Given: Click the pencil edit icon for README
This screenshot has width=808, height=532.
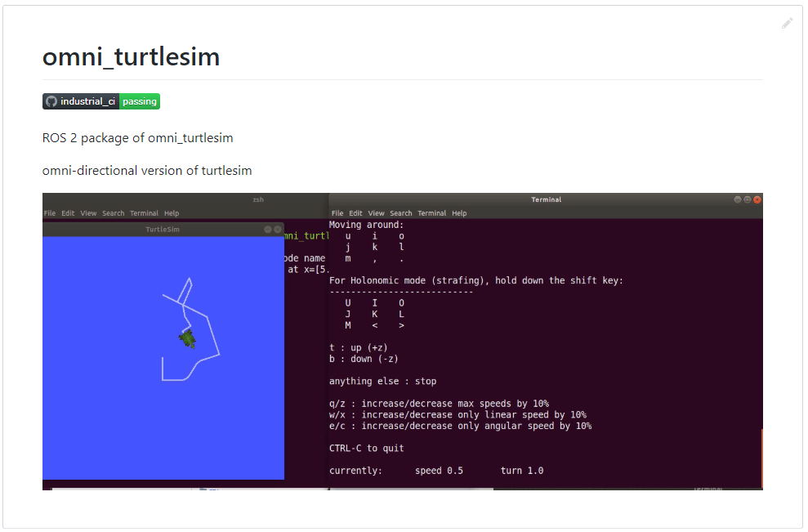Looking at the screenshot, I should [787, 23].
